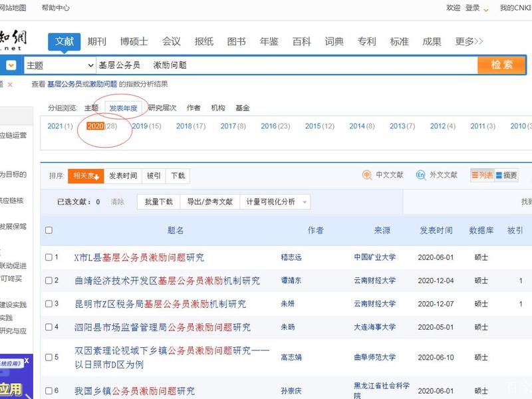The height and width of the screenshot is (399, 532).
Task: Select the 词典 tab
Action: point(334,41)
